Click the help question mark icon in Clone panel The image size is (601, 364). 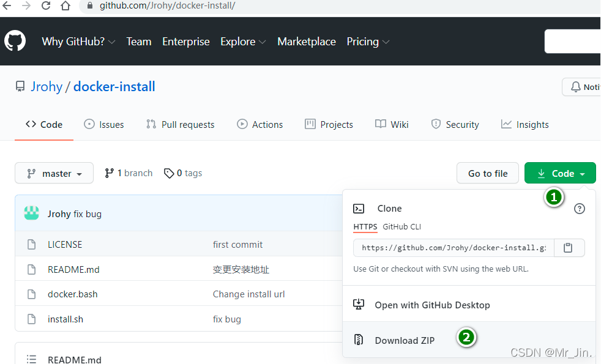(x=580, y=209)
